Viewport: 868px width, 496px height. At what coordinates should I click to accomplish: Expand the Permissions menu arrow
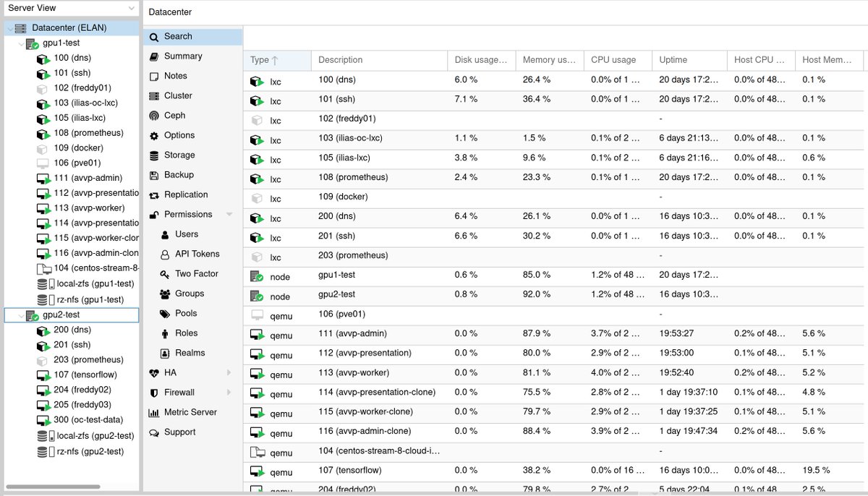pyautogui.click(x=229, y=215)
